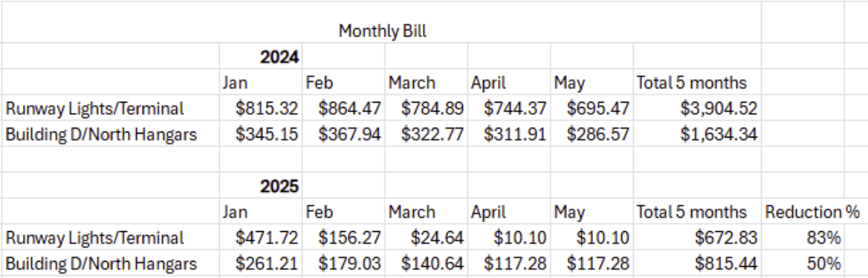
Task: Click the 2024 year header cell
Action: click(260, 56)
